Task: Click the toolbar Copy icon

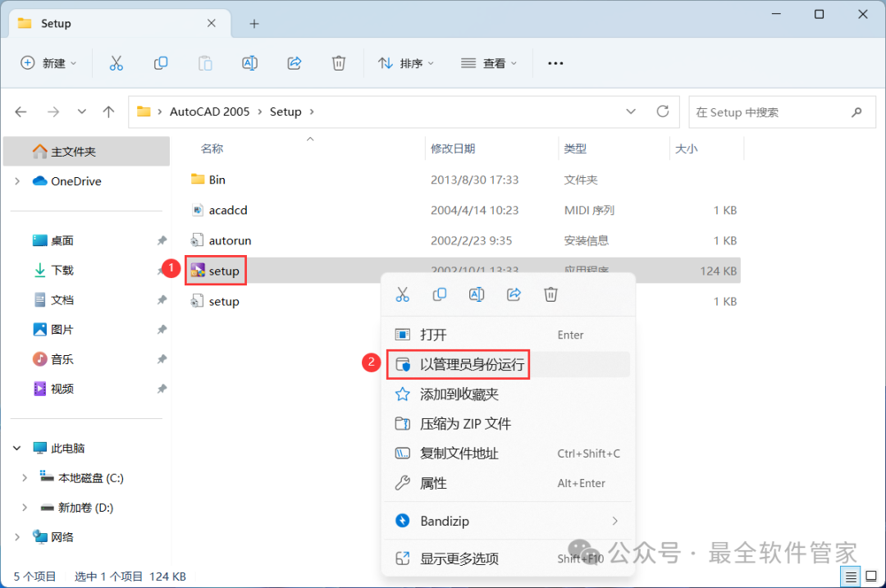Action: click(x=161, y=63)
